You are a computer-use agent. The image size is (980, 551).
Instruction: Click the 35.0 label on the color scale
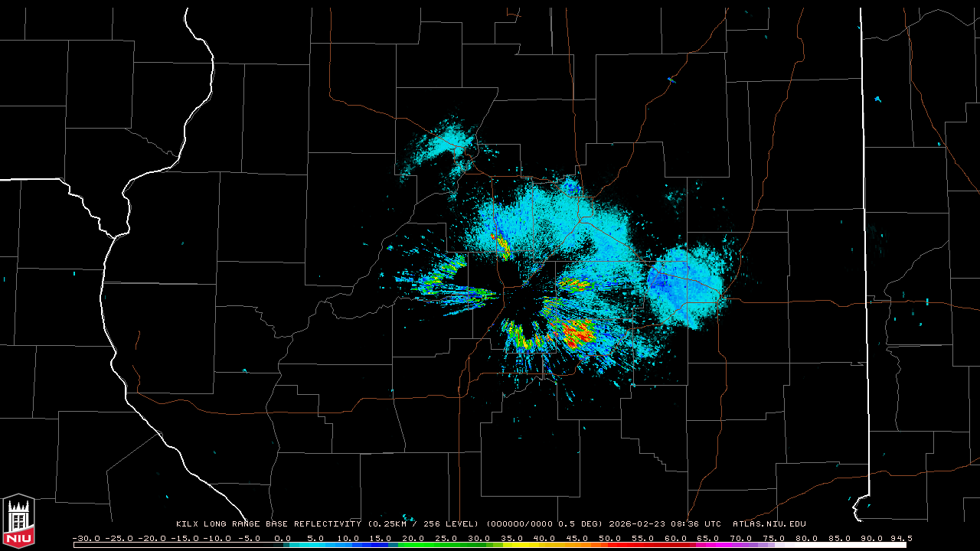click(x=511, y=538)
